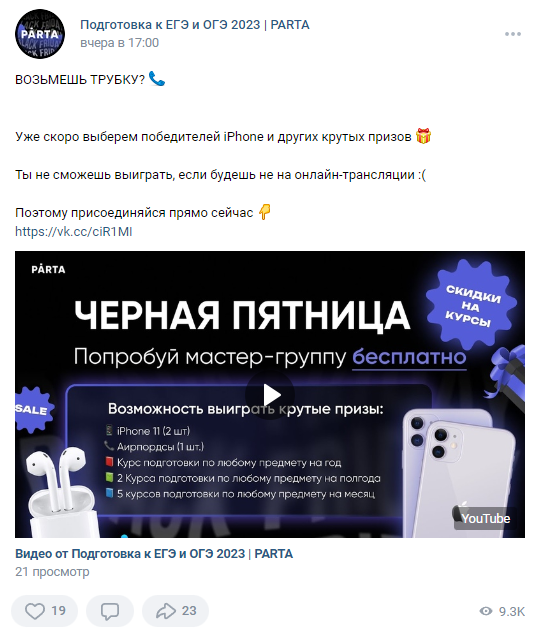Screen dimensions: 541x634
Task: Open the group name link in header
Action: (x=194, y=25)
